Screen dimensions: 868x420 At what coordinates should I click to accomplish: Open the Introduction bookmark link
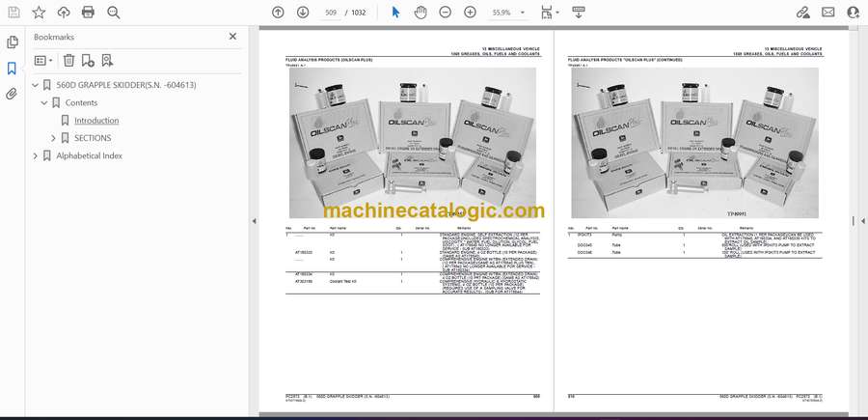96,121
